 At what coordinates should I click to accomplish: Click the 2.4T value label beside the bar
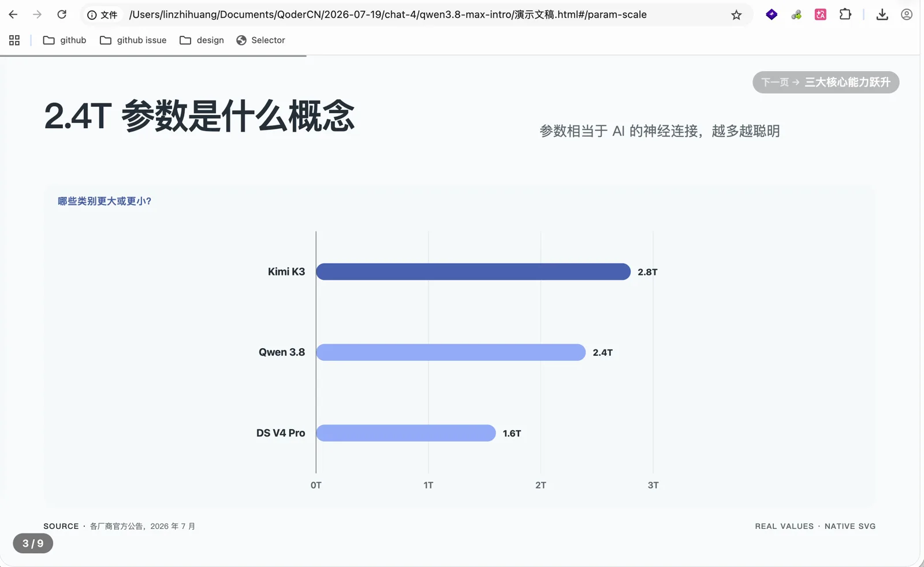pos(602,353)
